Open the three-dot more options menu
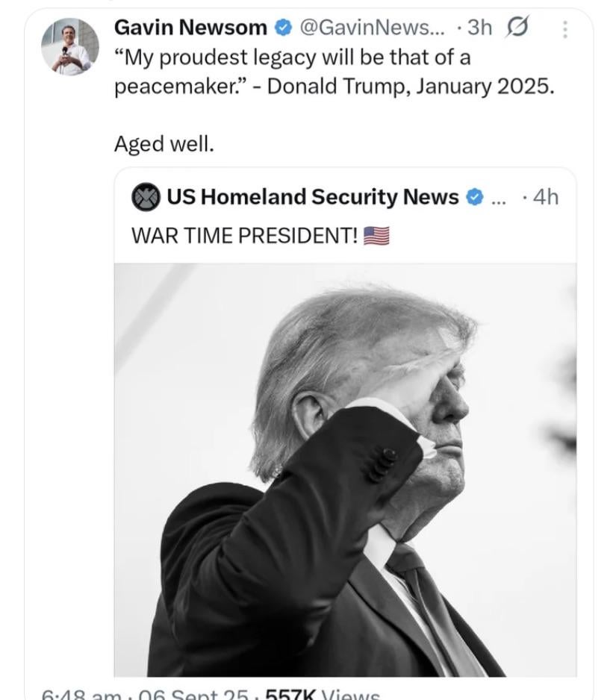This screenshot has height=700, width=616. click(564, 29)
